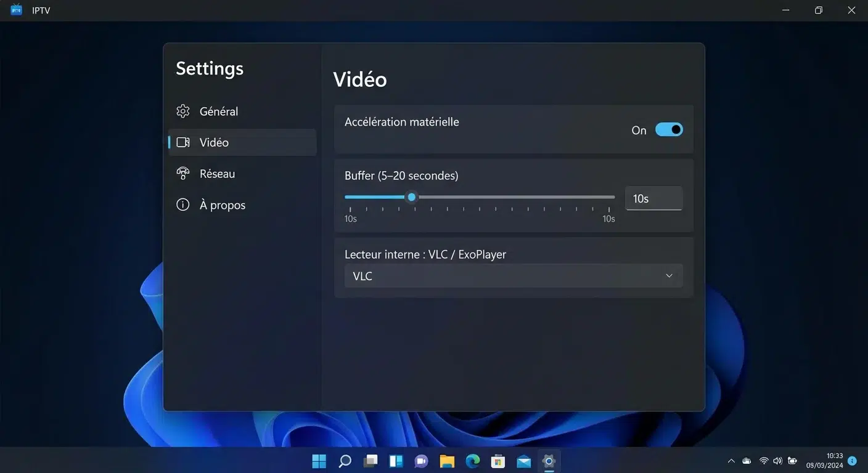The width and height of the screenshot is (868, 473).
Task: Open Microsoft Edge from taskbar
Action: click(473, 461)
